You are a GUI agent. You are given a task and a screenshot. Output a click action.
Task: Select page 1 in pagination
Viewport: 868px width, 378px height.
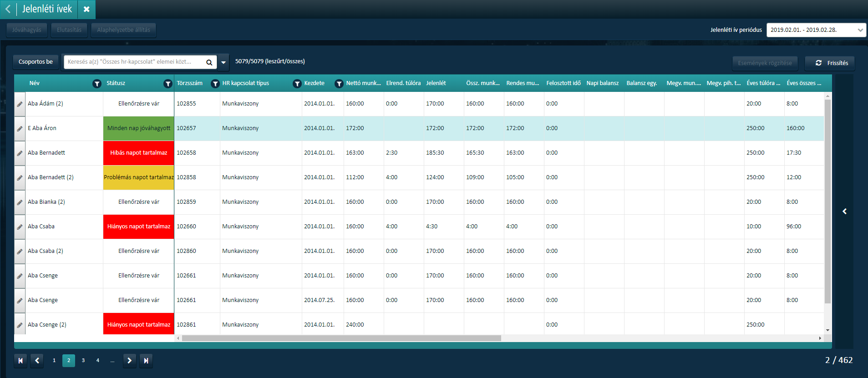[x=54, y=360]
